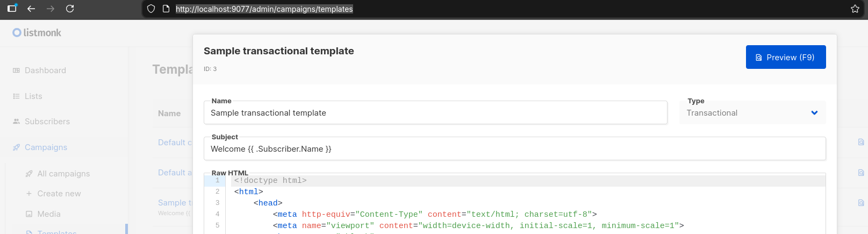Click the Preview (F9) button
Image resolution: width=868 pixels, height=234 pixels.
click(x=785, y=57)
